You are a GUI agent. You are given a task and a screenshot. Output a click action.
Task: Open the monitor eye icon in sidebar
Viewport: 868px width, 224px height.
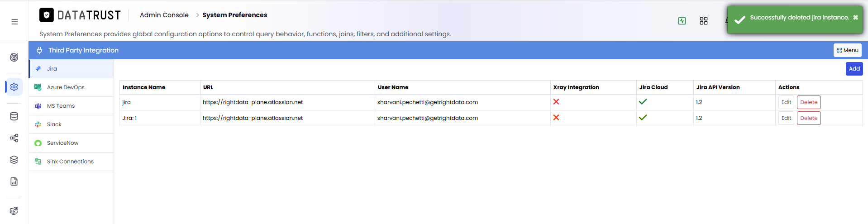(x=14, y=211)
